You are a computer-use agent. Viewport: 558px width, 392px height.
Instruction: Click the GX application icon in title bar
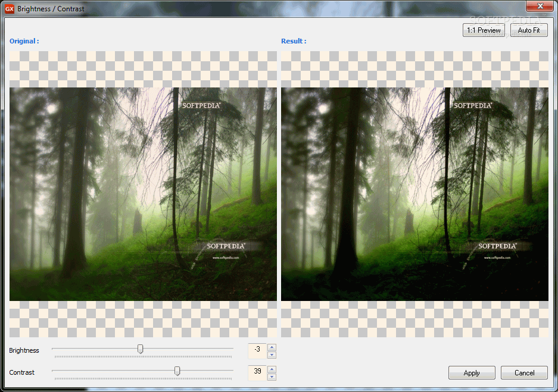coord(10,9)
